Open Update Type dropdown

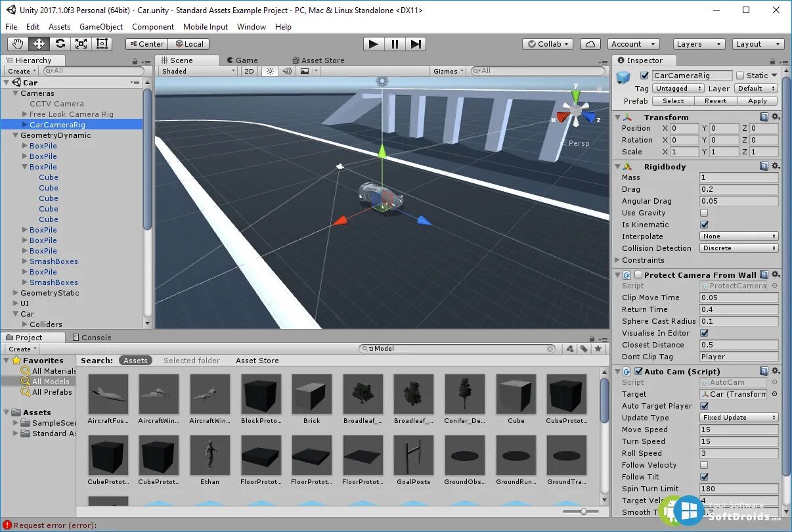point(739,418)
